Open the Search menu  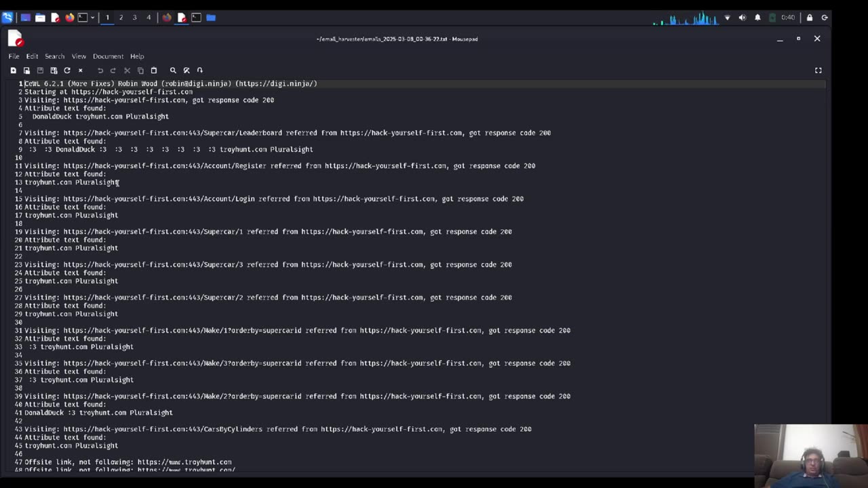coord(54,56)
